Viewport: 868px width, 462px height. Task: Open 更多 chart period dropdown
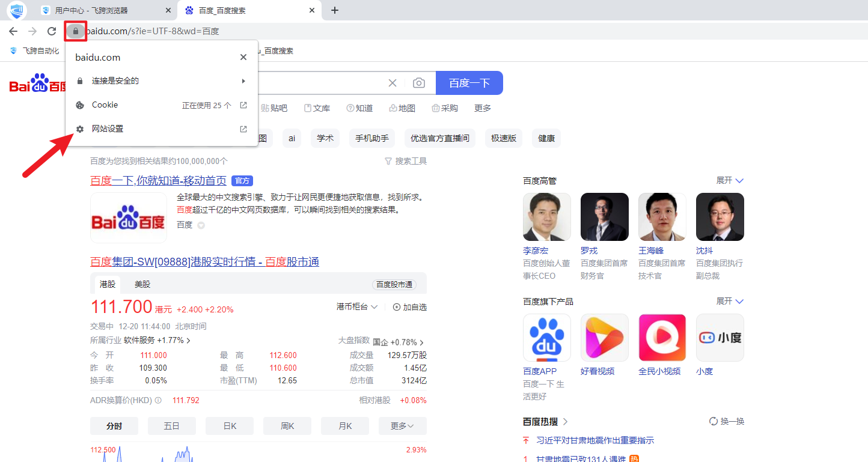(403, 426)
